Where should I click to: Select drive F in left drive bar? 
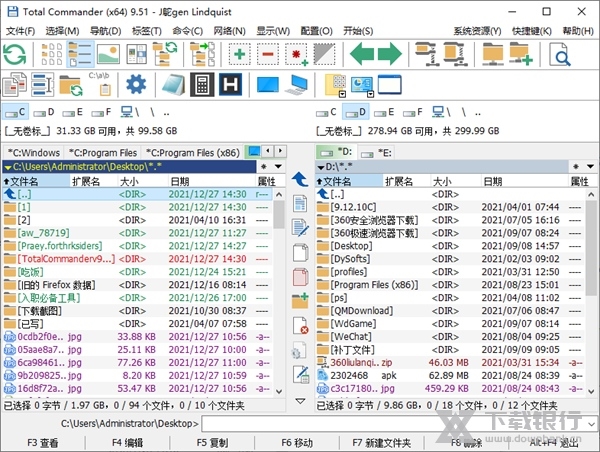[101, 112]
